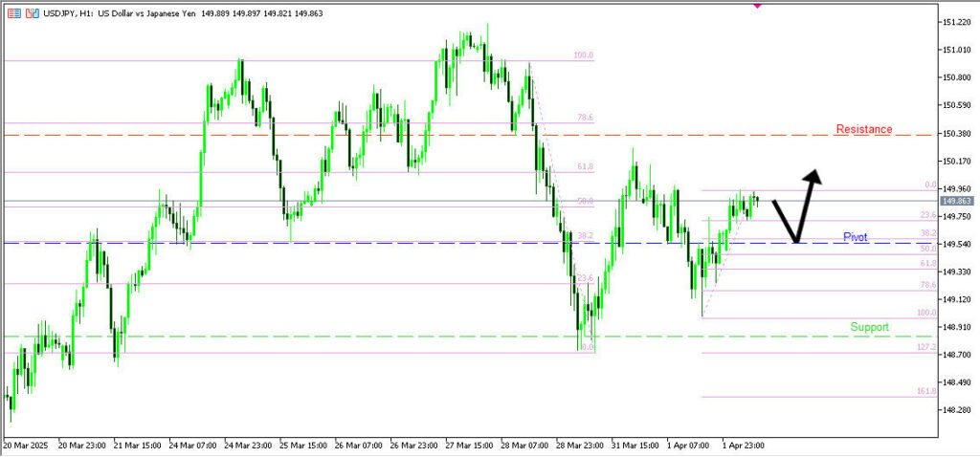
Task: Click the current price tag 149.863
Action: pyautogui.click(x=956, y=202)
